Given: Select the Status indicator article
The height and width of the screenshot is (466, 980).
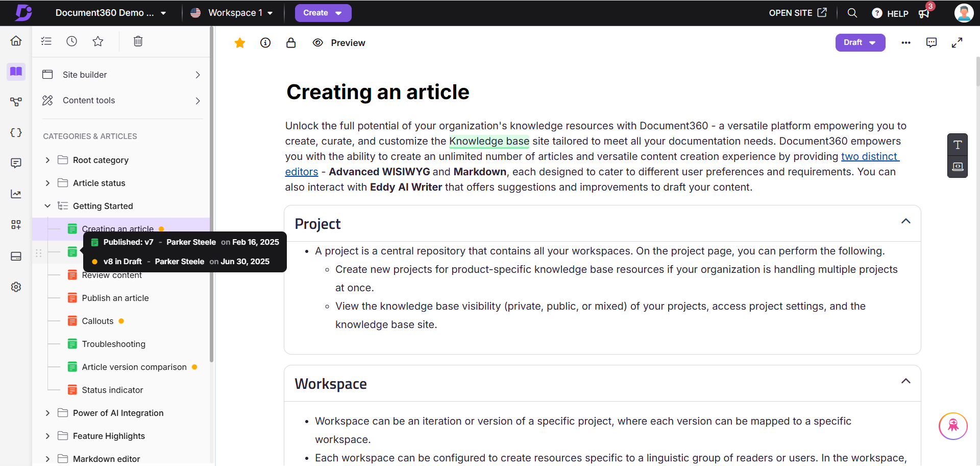Looking at the screenshot, I should click(x=112, y=390).
